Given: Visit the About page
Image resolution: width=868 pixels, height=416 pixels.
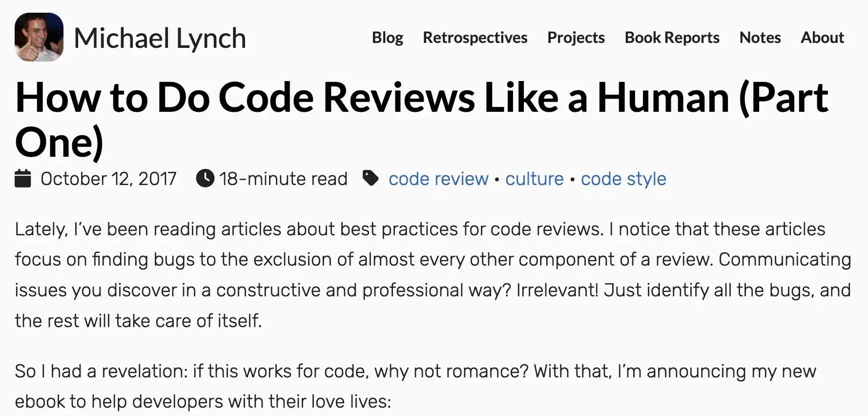Looking at the screenshot, I should coord(823,38).
